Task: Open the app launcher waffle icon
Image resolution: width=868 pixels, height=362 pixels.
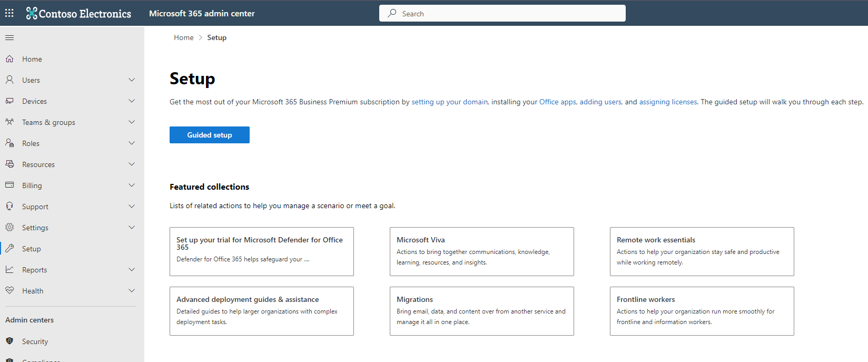Action: [x=9, y=13]
